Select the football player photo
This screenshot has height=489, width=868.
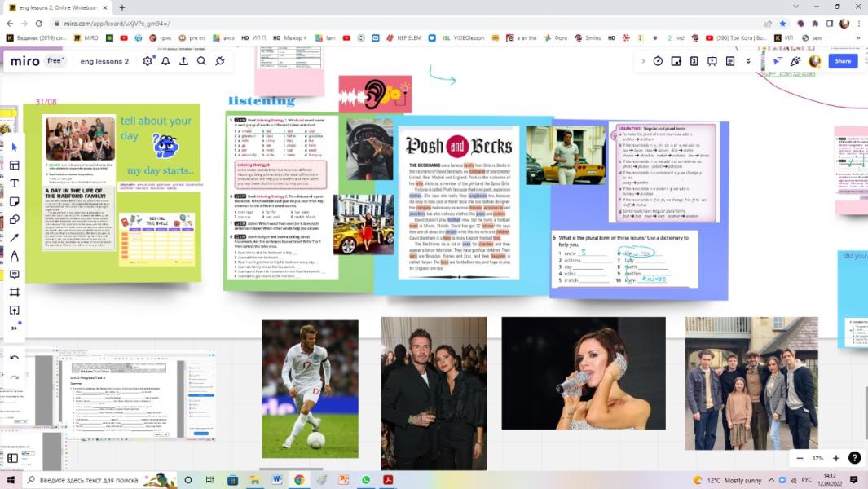310,389
